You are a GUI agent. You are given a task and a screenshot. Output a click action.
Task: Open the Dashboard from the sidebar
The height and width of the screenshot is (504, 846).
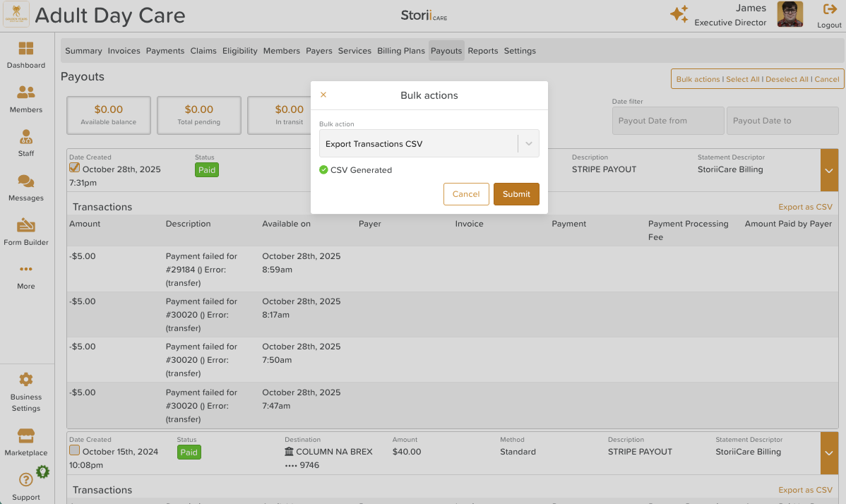click(26, 49)
